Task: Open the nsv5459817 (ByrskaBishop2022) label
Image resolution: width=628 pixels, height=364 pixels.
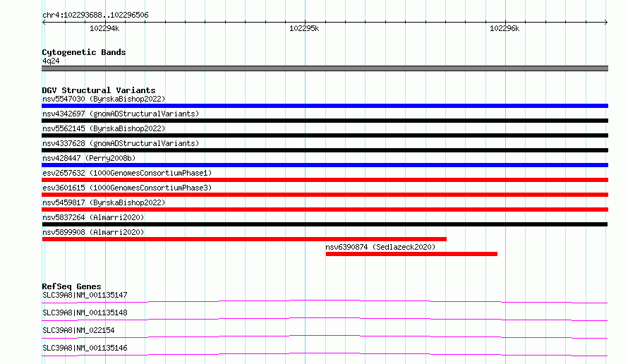Action: [x=104, y=202]
